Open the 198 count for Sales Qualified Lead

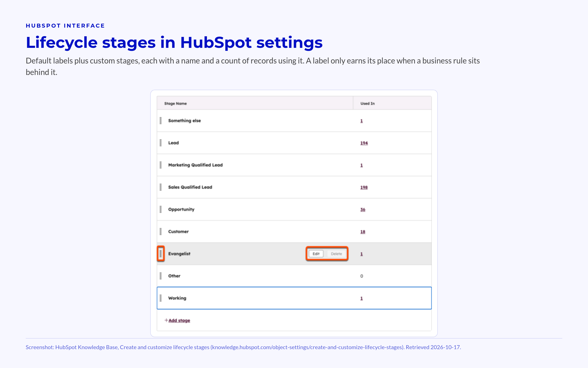pos(364,187)
